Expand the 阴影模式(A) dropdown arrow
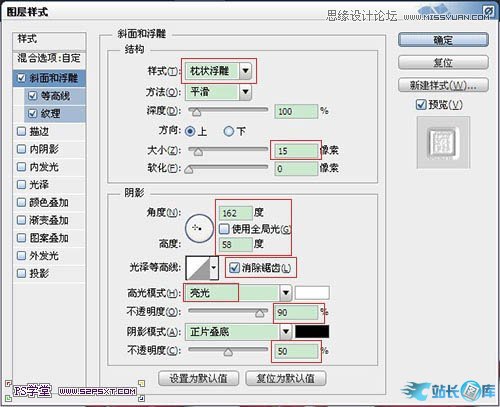Image resolution: width=500 pixels, height=407 pixels. [286, 332]
